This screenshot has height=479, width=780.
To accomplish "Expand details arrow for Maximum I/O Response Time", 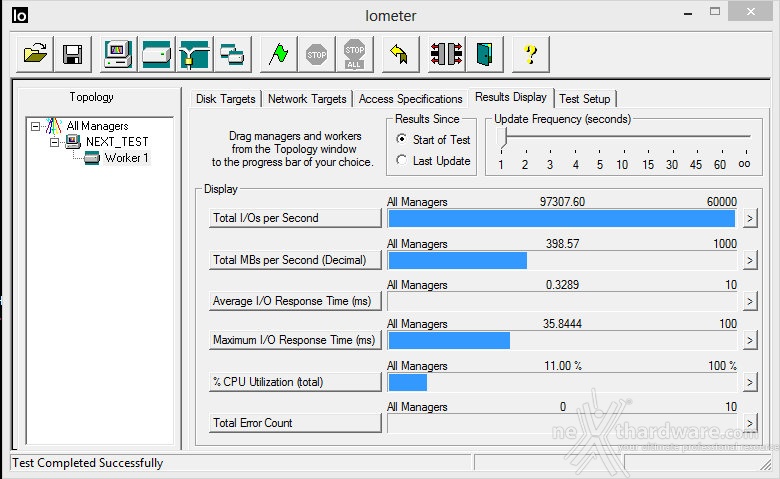I will (x=750, y=340).
